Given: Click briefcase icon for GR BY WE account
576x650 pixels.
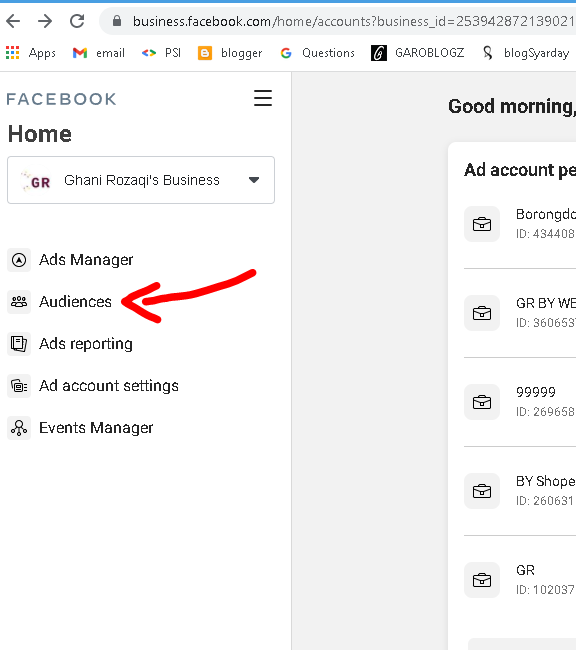Looking at the screenshot, I should click(x=482, y=313).
